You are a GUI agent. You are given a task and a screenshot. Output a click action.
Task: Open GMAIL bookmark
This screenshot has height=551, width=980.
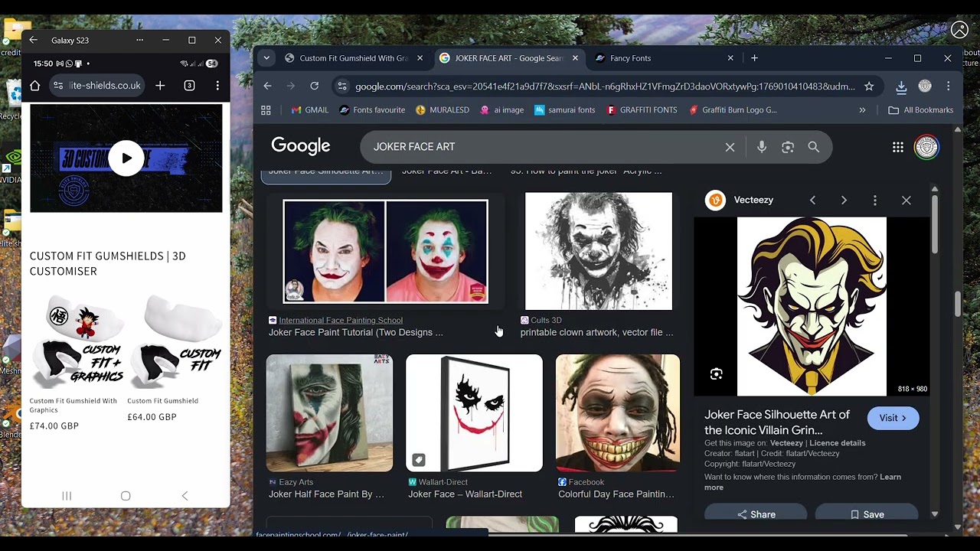[310, 110]
